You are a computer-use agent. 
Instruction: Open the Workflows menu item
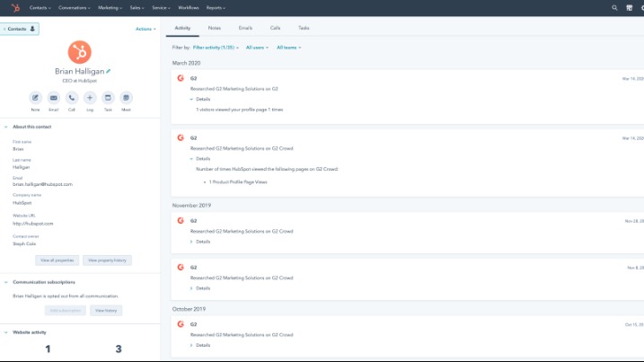189,7
